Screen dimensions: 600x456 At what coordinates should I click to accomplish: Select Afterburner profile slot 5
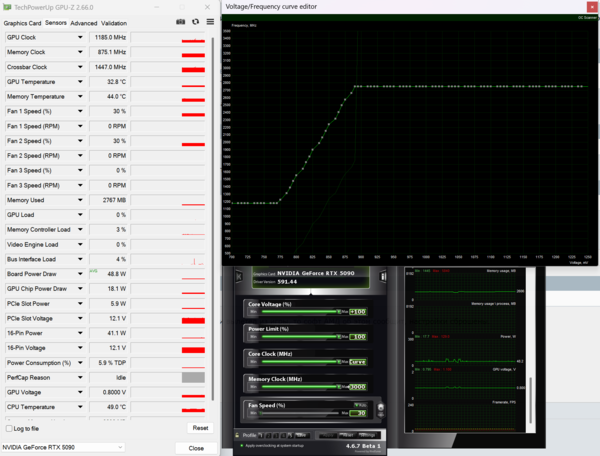pos(290,435)
